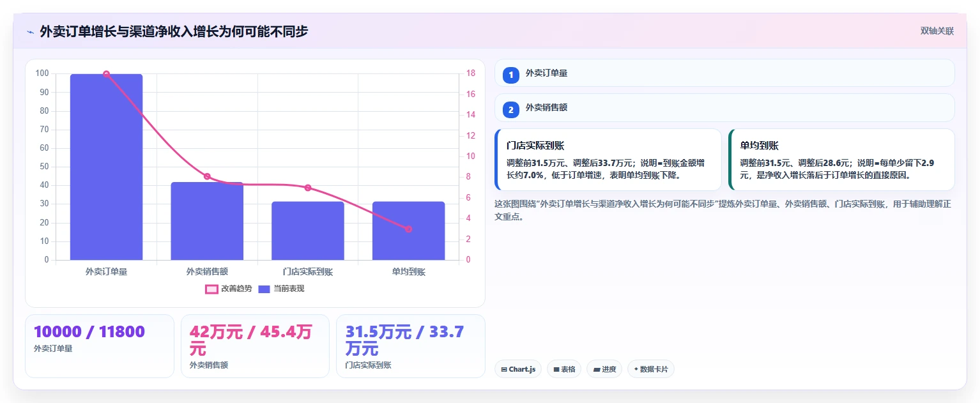Click the 外卖销售额 bar in the chart

coord(207,221)
